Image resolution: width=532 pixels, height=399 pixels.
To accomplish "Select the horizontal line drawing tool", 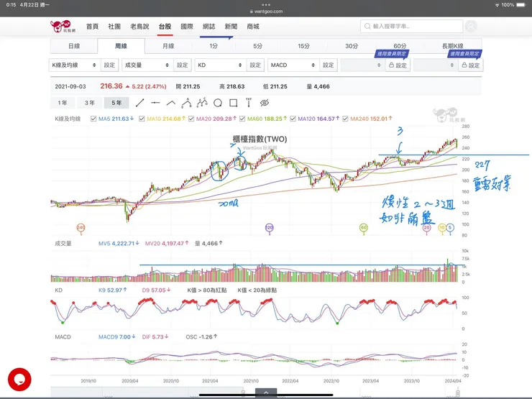I will tap(155, 103).
